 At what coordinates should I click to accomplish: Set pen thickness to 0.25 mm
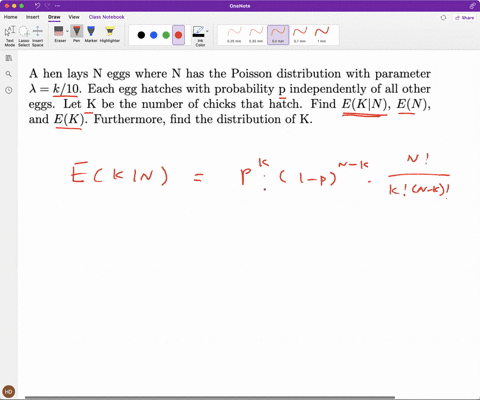[234, 35]
